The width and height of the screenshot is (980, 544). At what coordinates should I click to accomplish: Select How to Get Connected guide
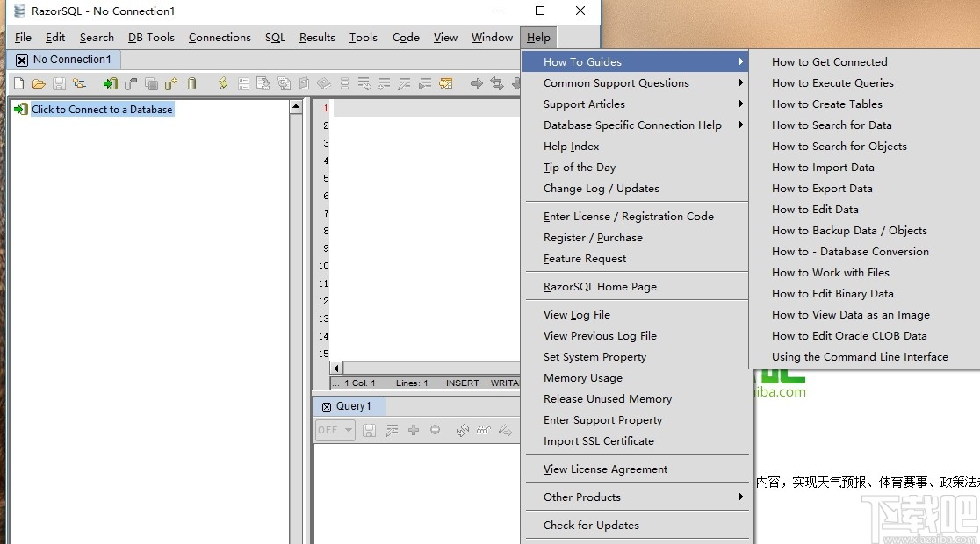pos(829,61)
